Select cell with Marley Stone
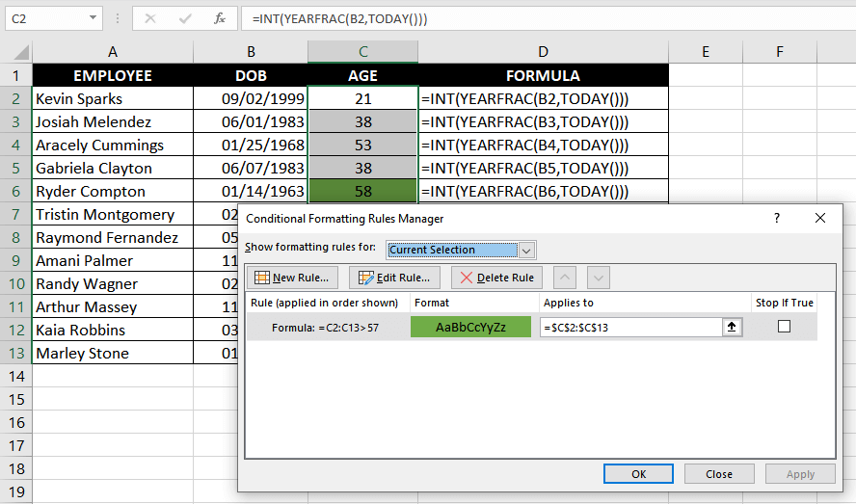This screenshot has height=504, width=856. [113, 354]
